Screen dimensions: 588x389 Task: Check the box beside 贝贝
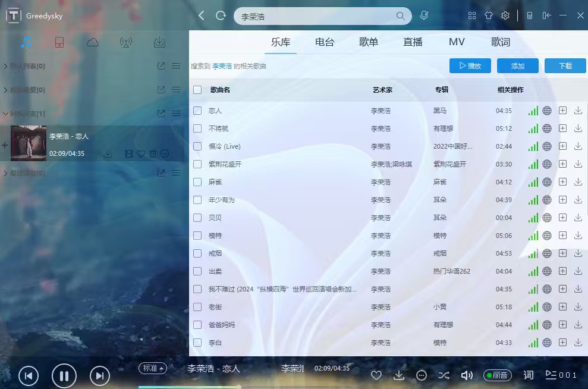coord(197,218)
